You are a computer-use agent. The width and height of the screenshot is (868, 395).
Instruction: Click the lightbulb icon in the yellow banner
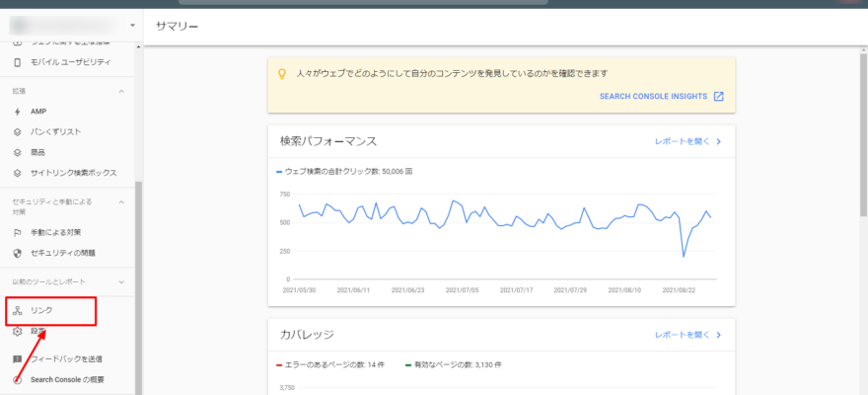[x=281, y=73]
